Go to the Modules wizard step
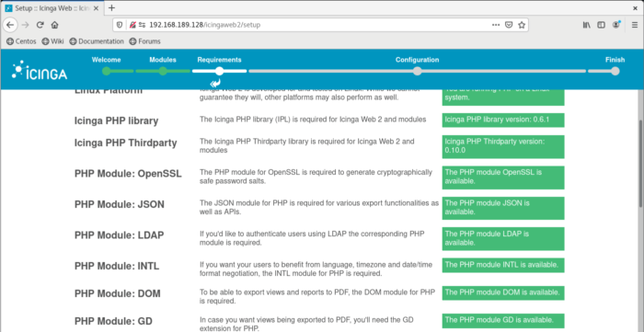 click(x=163, y=60)
